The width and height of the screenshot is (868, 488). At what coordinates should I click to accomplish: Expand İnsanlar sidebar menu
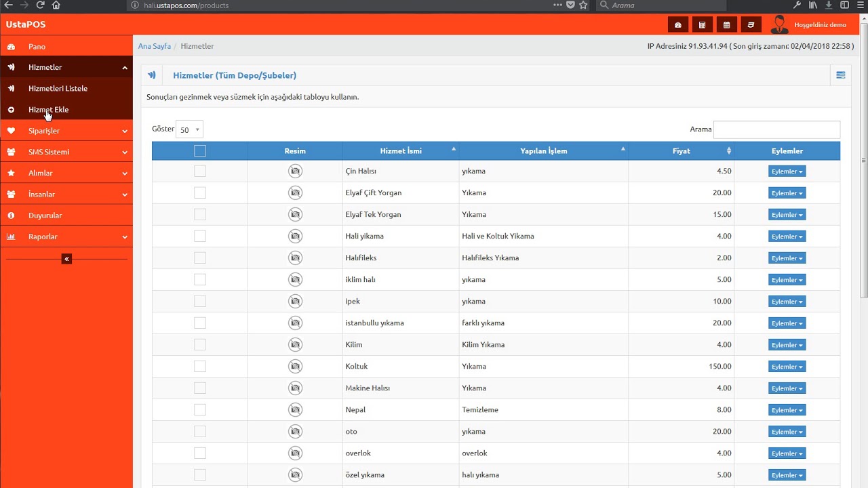click(x=66, y=195)
